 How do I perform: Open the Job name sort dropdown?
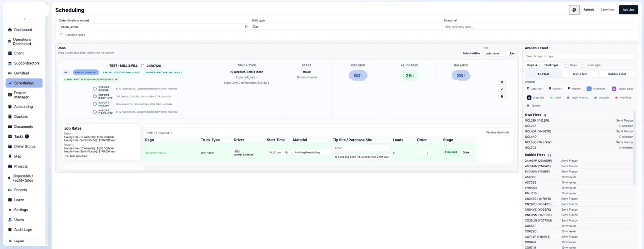pos(495,54)
